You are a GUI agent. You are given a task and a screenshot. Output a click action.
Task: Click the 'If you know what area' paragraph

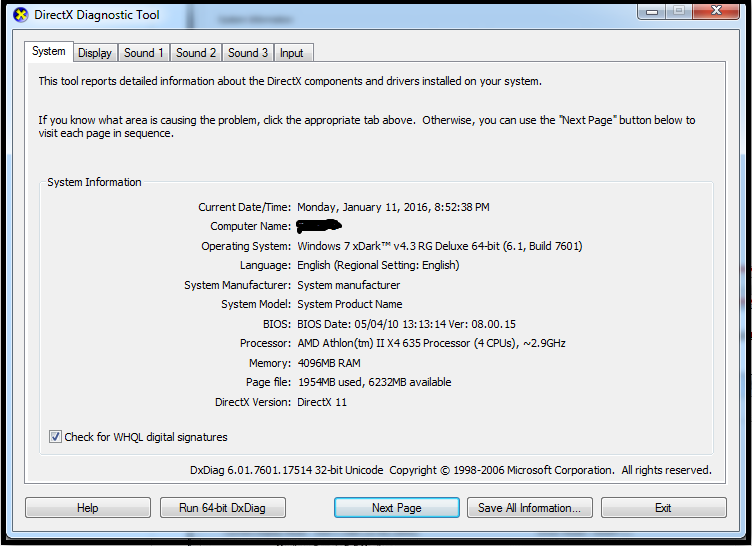[x=367, y=127]
